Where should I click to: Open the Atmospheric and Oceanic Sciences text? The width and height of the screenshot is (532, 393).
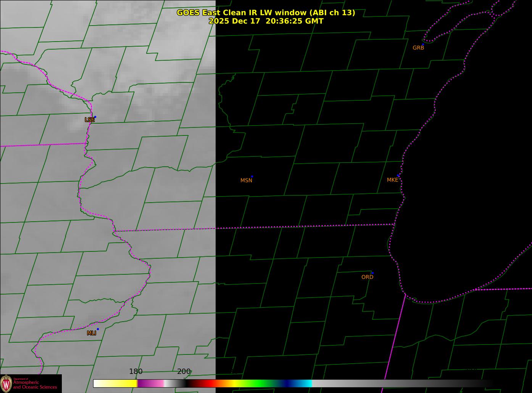(35, 385)
